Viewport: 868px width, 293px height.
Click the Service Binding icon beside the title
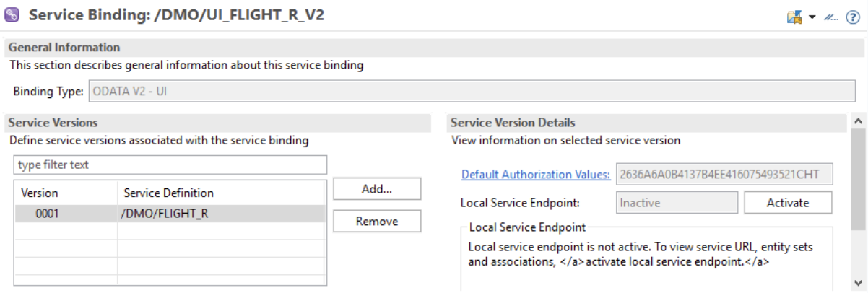click(12, 16)
